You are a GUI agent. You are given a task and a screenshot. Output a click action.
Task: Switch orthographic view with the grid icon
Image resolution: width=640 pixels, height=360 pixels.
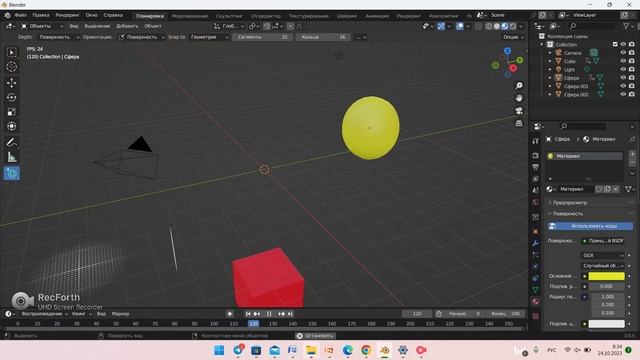[519, 123]
